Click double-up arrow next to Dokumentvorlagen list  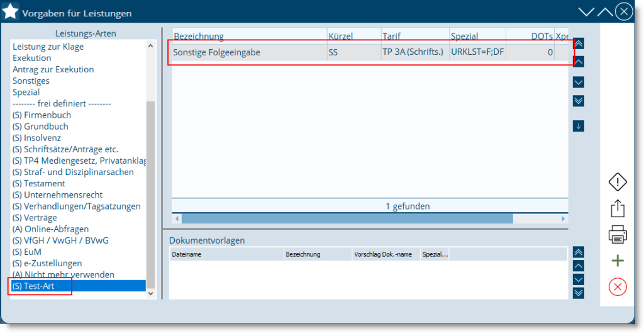579,252
